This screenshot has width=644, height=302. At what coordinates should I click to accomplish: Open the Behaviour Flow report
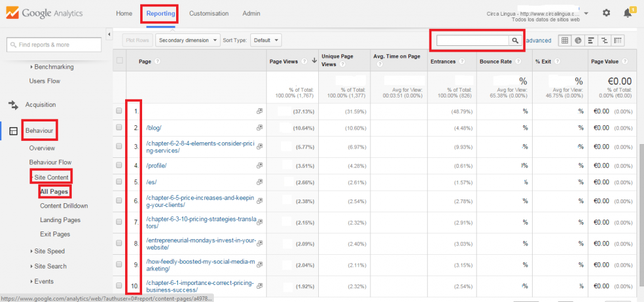(50, 162)
